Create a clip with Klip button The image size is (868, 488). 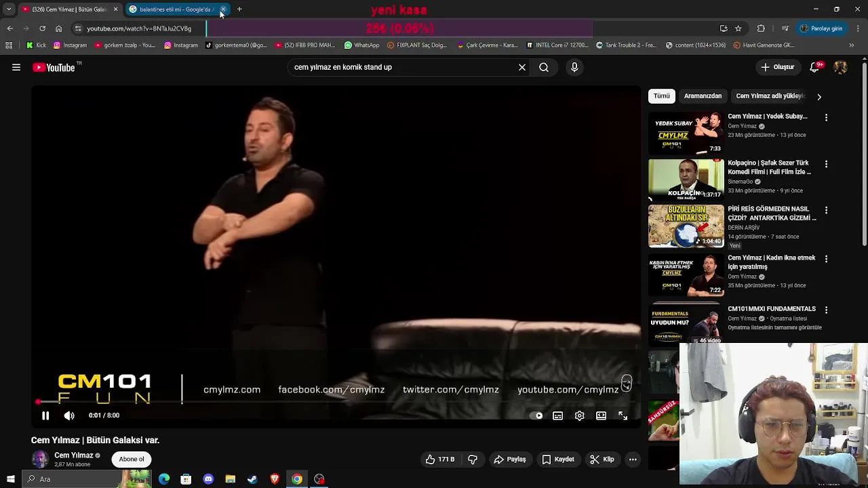tap(602, 460)
